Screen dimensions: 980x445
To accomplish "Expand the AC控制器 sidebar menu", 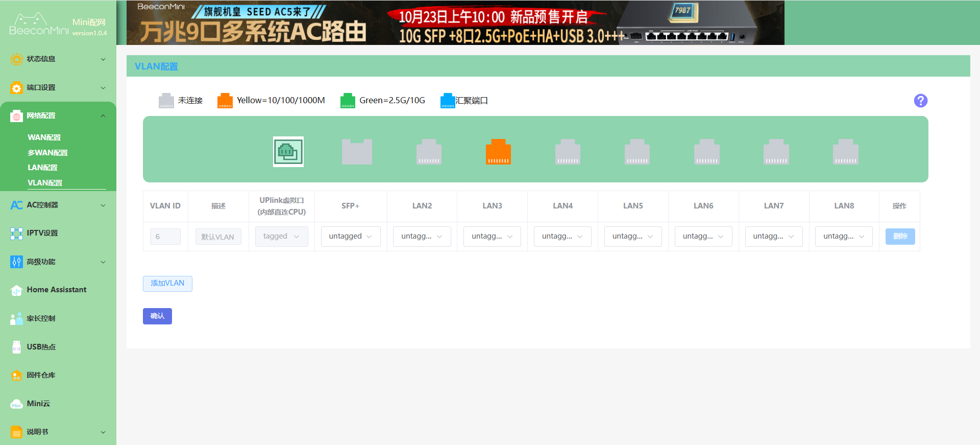I will tap(58, 205).
